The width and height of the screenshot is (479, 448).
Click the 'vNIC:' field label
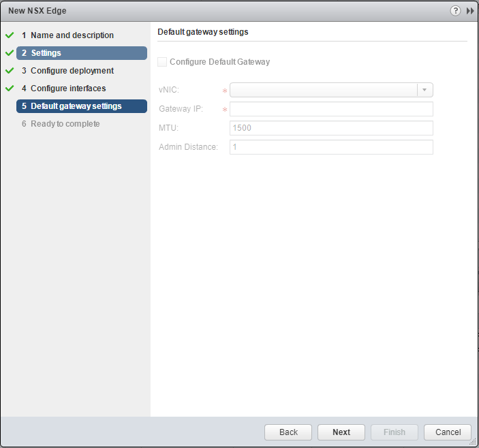click(x=168, y=90)
